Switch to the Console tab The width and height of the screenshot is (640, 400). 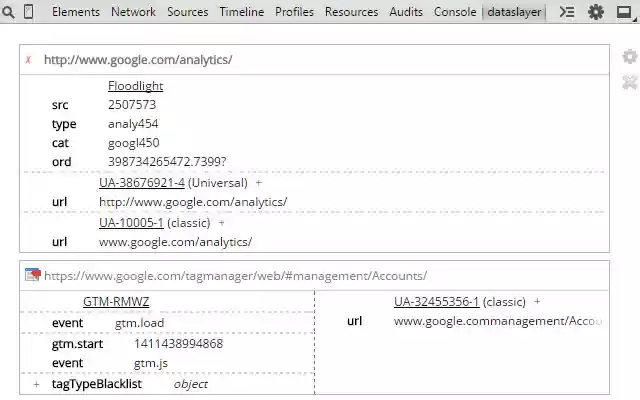pos(455,12)
